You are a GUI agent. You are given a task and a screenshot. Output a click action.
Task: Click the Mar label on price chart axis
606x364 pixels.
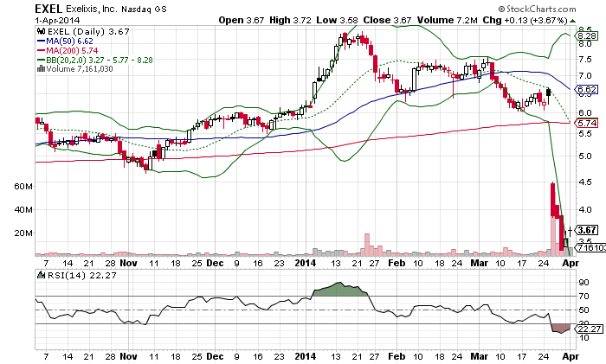[x=479, y=263]
